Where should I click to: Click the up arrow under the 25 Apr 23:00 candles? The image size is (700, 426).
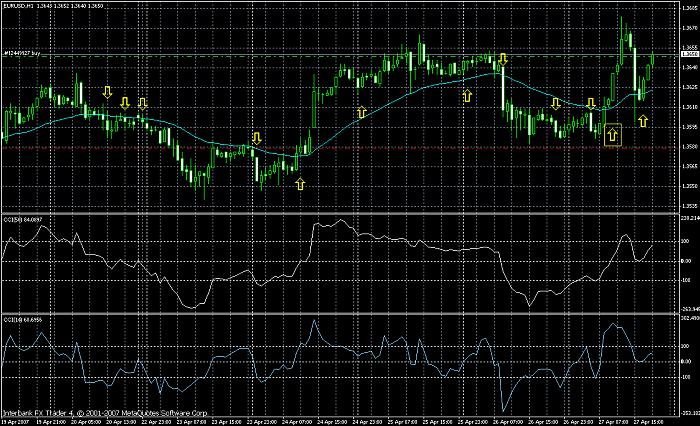[x=467, y=96]
